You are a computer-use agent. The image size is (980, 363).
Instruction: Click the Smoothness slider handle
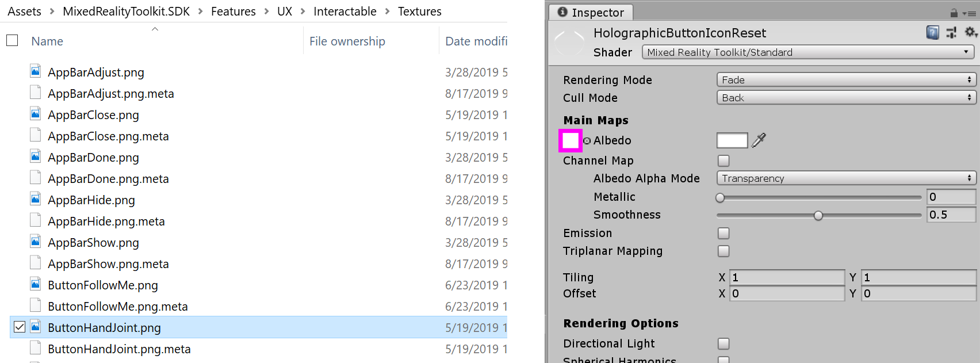[818, 215]
